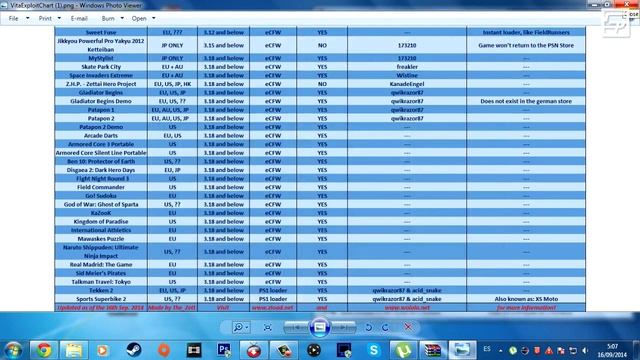Expand the File dropdown arrow
Screen dimensions: 640x360
(28, 18)
